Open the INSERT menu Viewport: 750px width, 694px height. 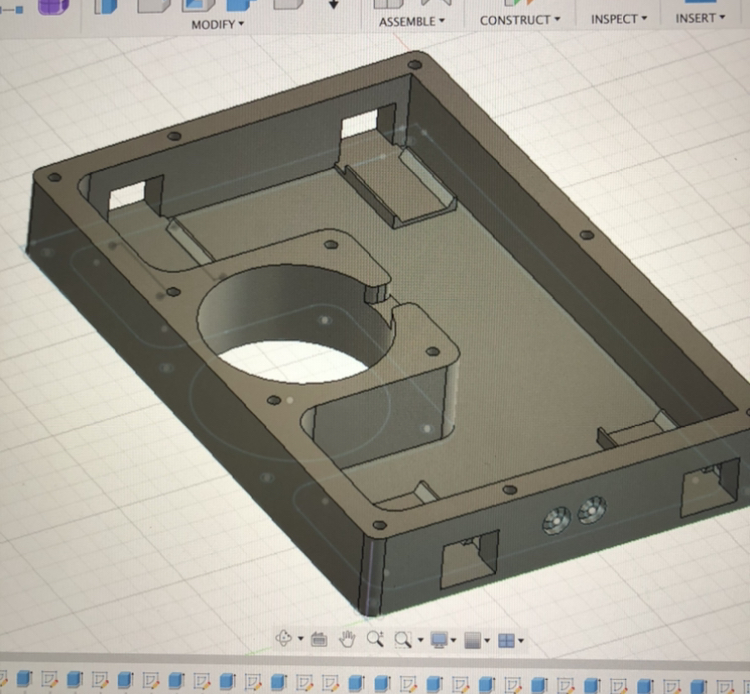(x=700, y=18)
